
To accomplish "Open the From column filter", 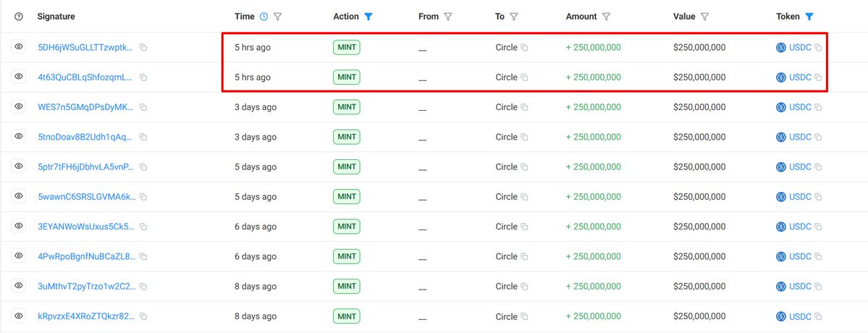I will [448, 17].
